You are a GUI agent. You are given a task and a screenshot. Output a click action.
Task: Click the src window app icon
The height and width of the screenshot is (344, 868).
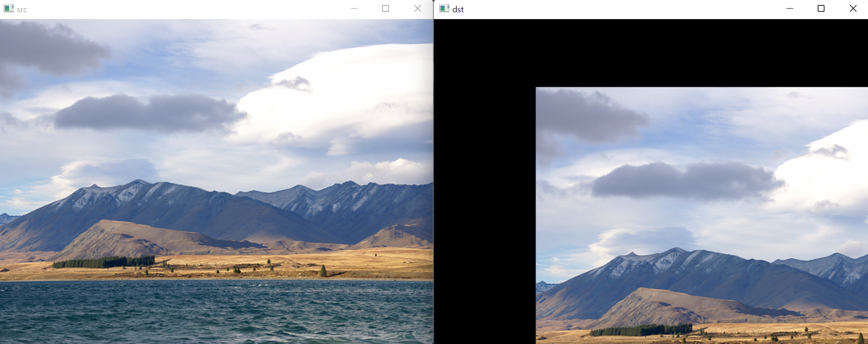coord(9,9)
